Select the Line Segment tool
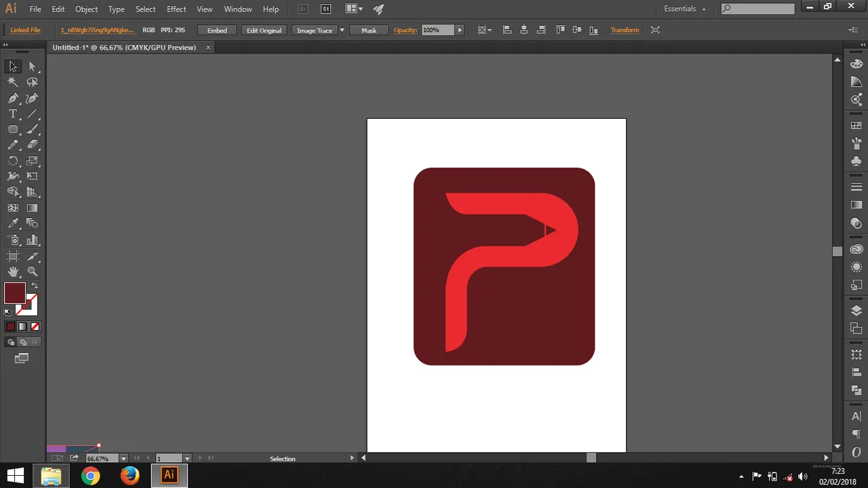This screenshot has height=488, width=868. click(x=32, y=114)
